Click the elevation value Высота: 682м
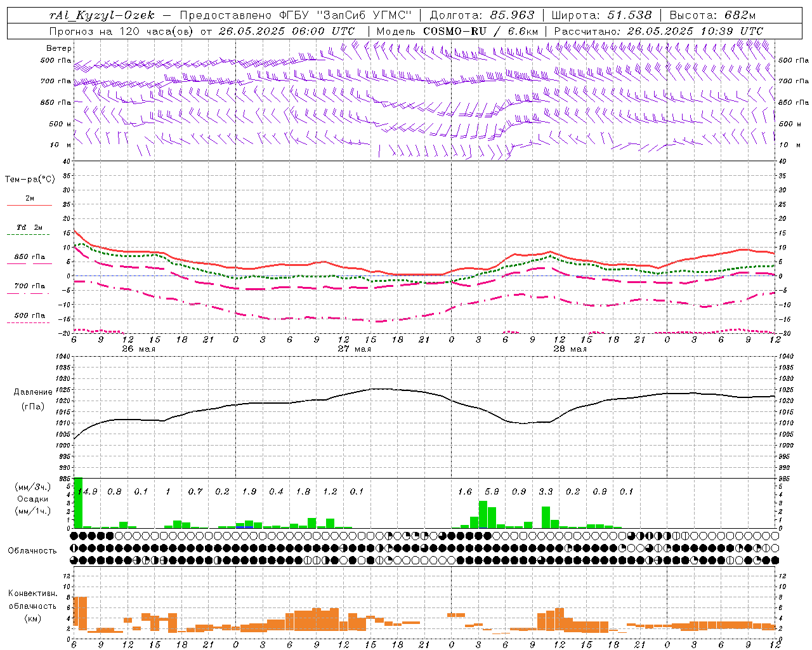Screen dimensions: 812x650 pos(712,15)
